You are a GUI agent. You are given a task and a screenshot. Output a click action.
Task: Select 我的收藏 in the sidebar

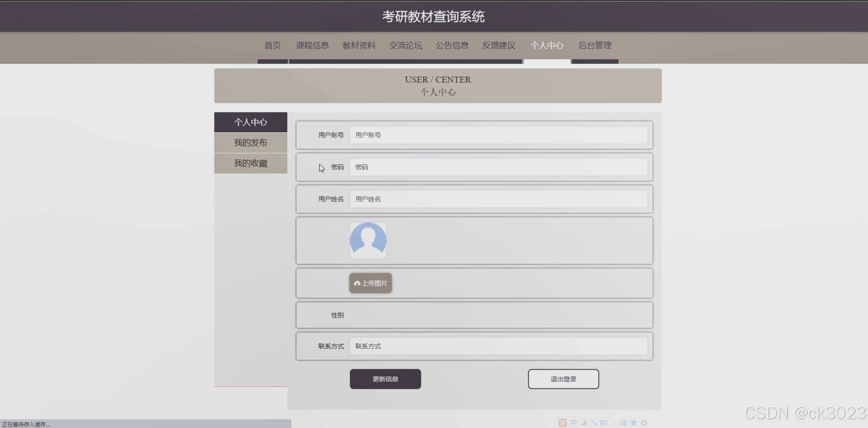pyautogui.click(x=251, y=163)
